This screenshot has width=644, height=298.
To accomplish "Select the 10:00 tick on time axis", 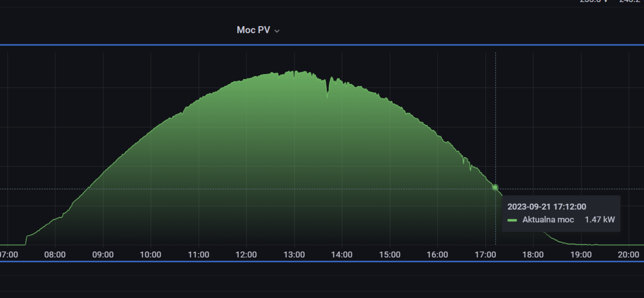I will pos(151,255).
